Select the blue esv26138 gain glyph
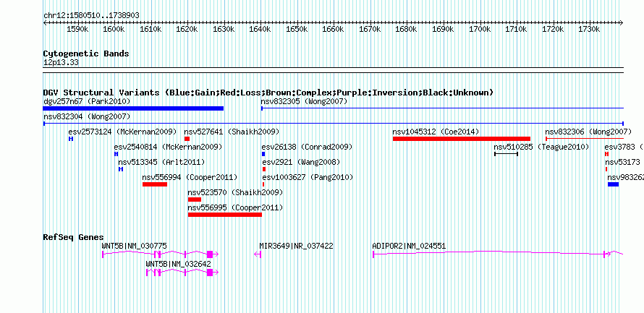This screenshot has width=644, height=313. 263,154
